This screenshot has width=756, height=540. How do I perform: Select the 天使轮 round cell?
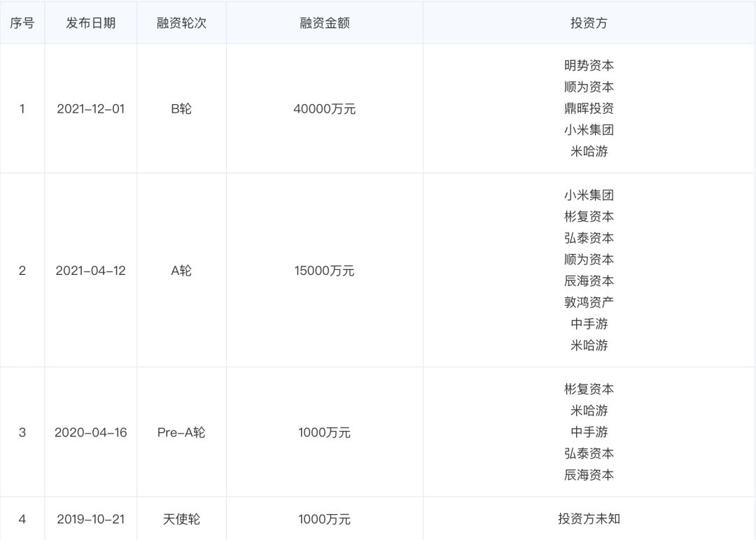[181, 519]
